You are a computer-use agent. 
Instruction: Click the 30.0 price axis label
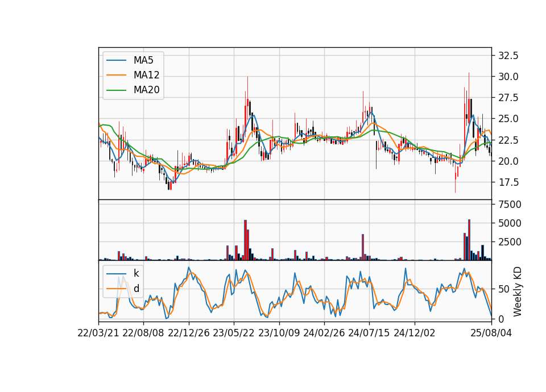(x=508, y=77)
